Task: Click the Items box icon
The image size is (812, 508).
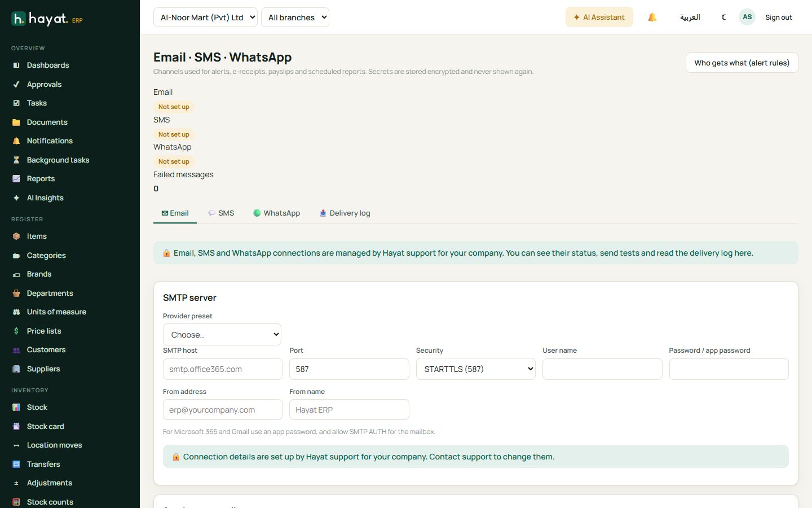Action: [x=16, y=237]
